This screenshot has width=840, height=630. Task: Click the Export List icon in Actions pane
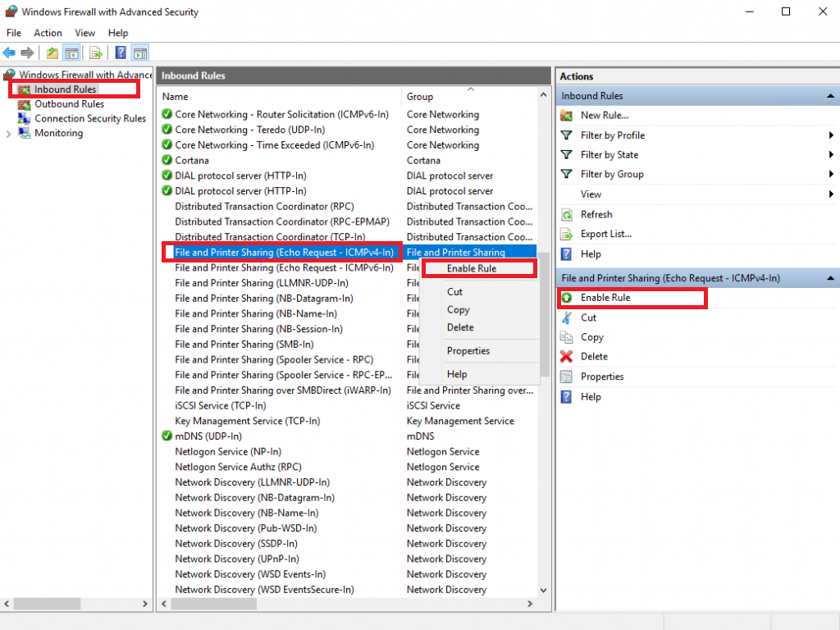click(x=566, y=234)
